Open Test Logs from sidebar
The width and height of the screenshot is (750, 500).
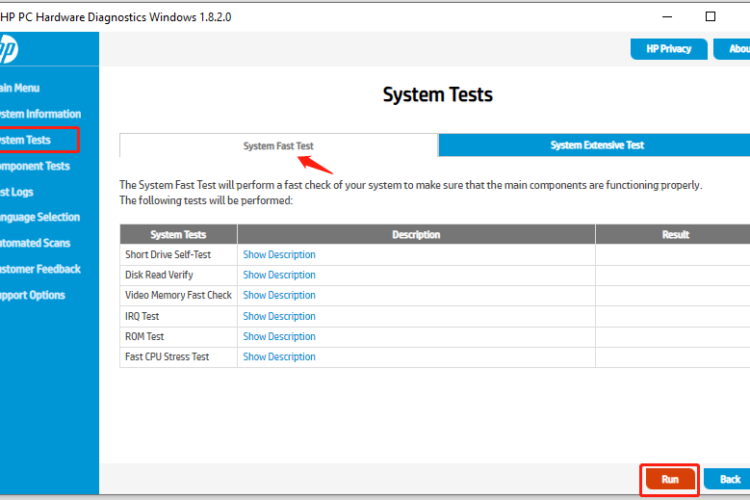22,192
